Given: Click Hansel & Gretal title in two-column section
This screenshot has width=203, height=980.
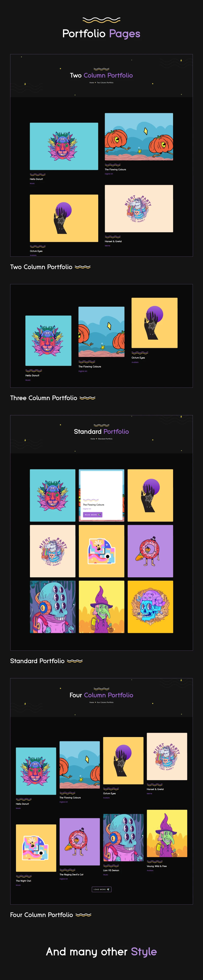Looking at the screenshot, I should point(113,241).
